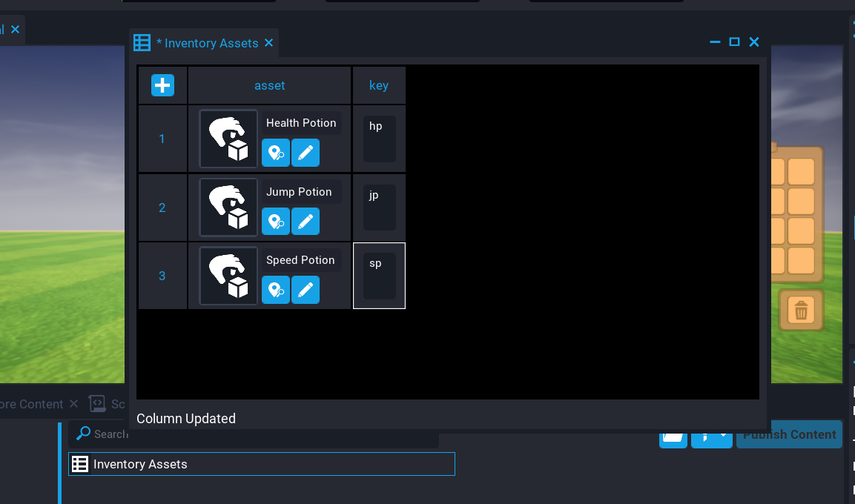
Task: Click the Publish Content button
Action: [x=789, y=434]
